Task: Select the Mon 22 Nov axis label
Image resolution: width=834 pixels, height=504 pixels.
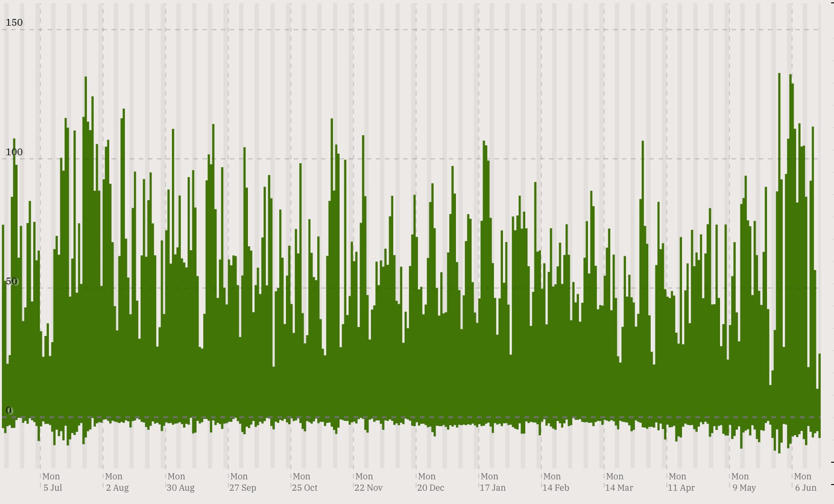Action: 368,482
